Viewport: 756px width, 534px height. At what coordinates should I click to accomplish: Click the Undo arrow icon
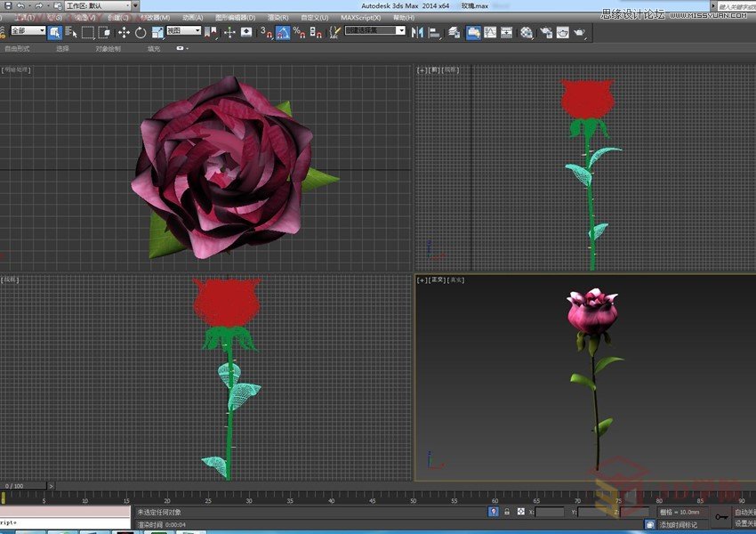20,6
